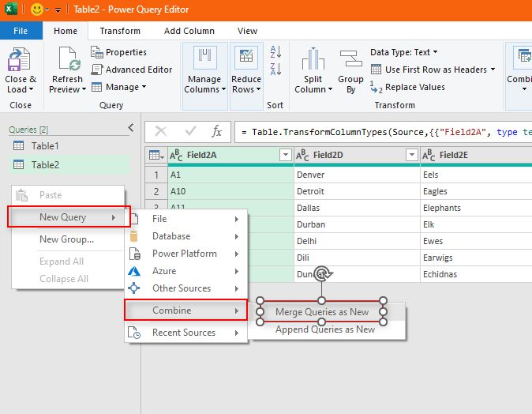The image size is (532, 414).
Task: Open the Azure submenu item
Action: pyautogui.click(x=186, y=271)
